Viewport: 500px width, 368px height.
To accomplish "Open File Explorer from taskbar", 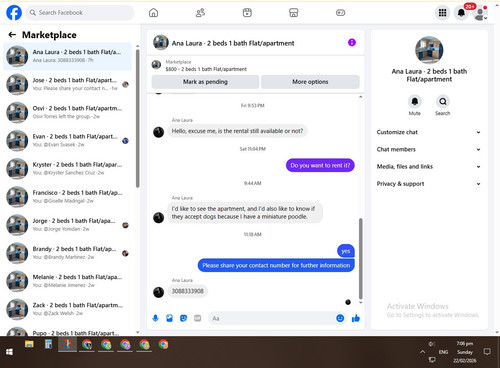I will (29, 344).
